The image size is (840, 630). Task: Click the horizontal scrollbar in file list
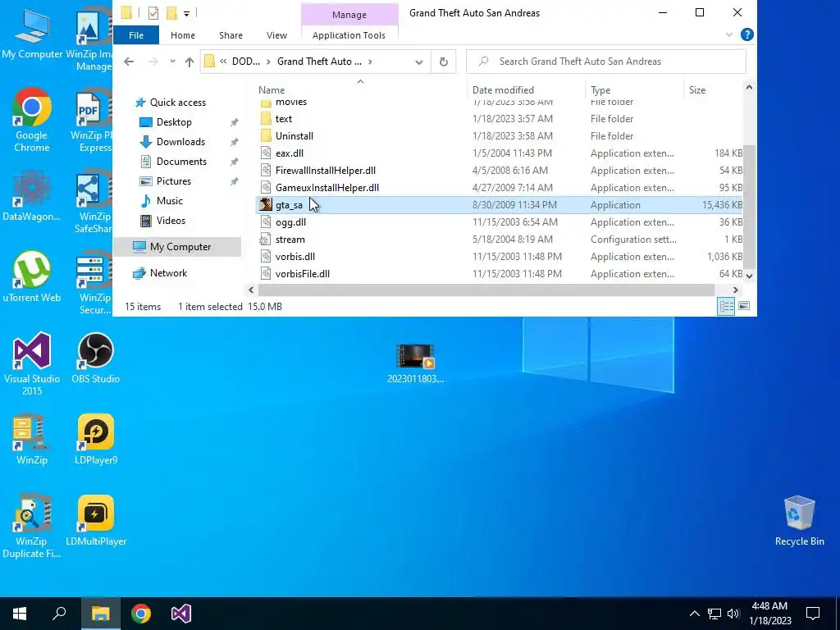point(486,290)
